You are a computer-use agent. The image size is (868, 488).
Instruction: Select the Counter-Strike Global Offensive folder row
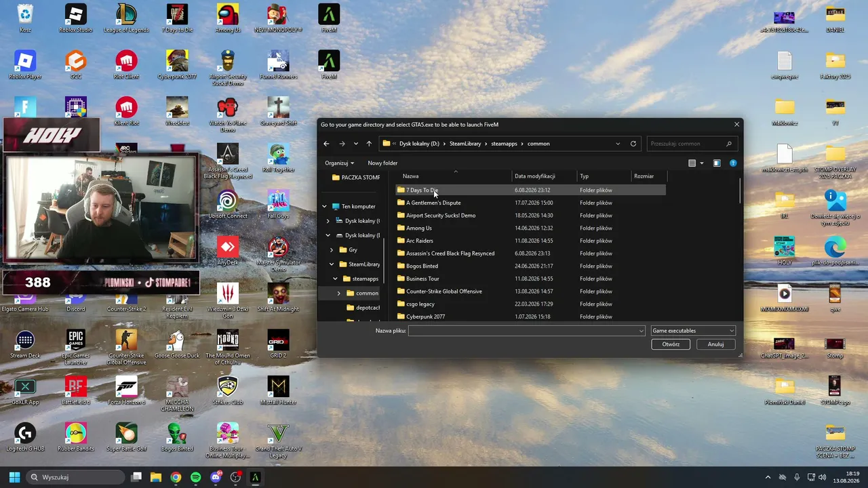click(x=530, y=291)
